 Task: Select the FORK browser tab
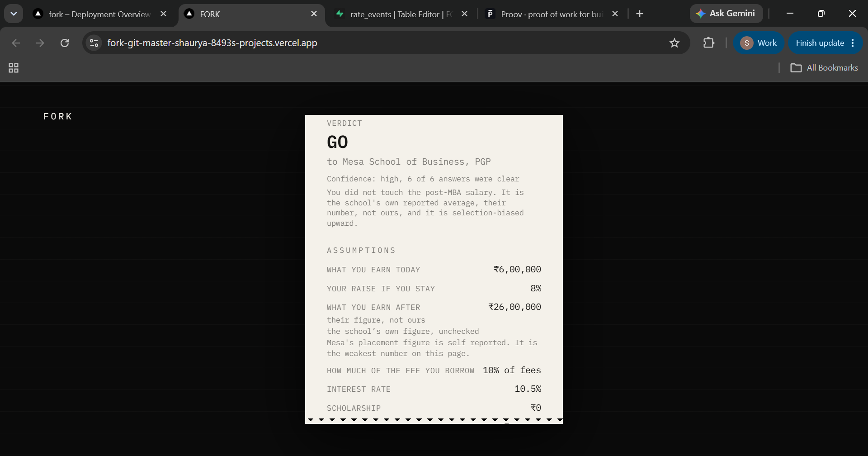point(251,14)
